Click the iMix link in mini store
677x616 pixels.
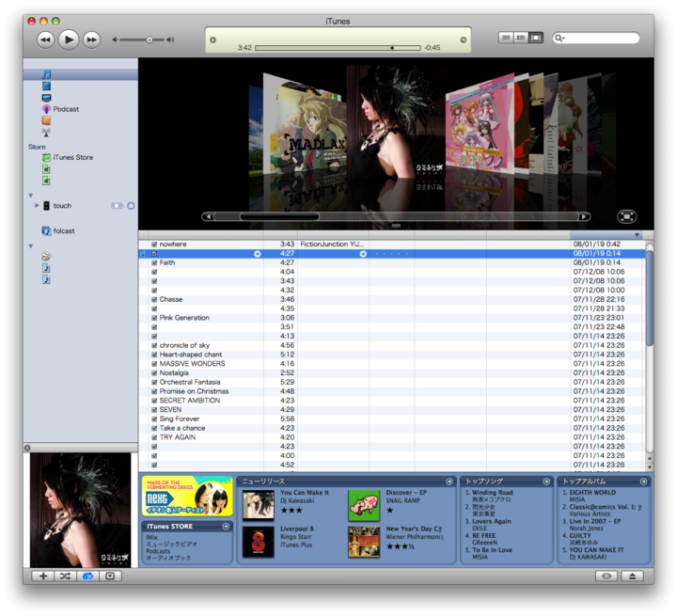(x=151, y=537)
